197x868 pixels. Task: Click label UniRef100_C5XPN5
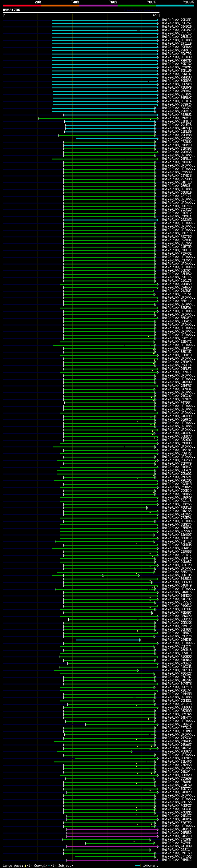pos(177,67)
